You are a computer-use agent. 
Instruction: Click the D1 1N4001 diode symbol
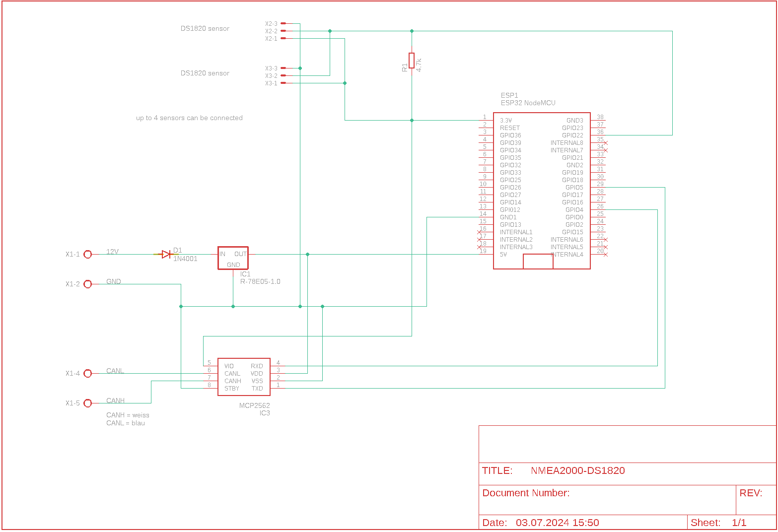coord(166,254)
